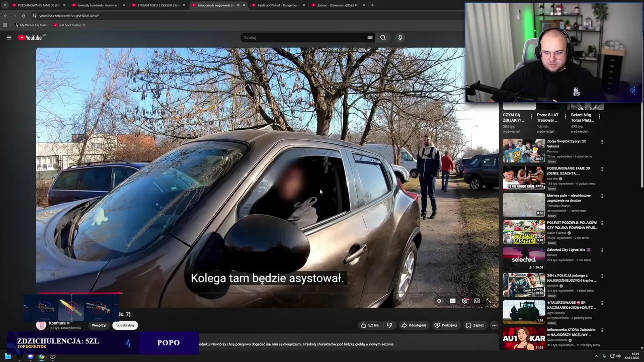Click the Podziękuj thanks button
Image resolution: width=644 pixels, height=362 pixels.
pyautogui.click(x=446, y=325)
